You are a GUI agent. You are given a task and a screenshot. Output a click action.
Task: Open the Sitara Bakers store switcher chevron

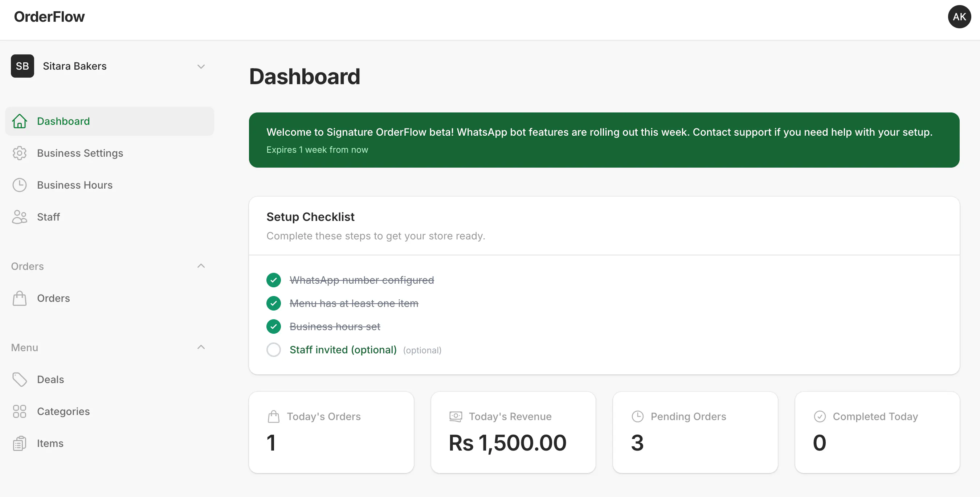click(x=201, y=66)
